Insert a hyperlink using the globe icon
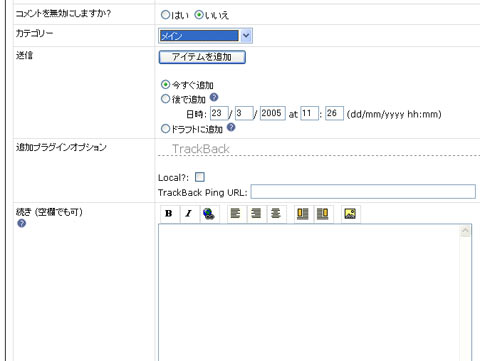The image size is (480, 361). pyautogui.click(x=209, y=214)
